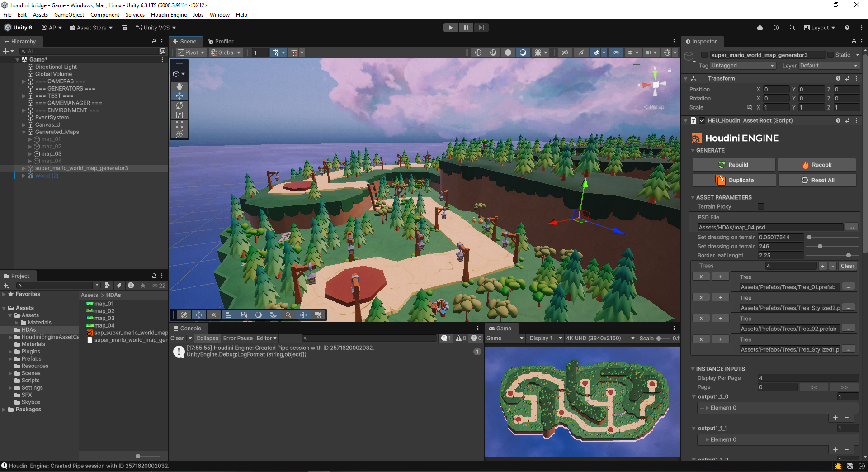Select the Console tab

tap(188, 329)
